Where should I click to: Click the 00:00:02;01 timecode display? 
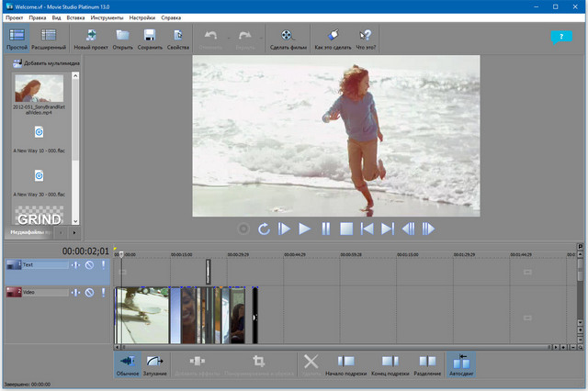tap(85, 251)
